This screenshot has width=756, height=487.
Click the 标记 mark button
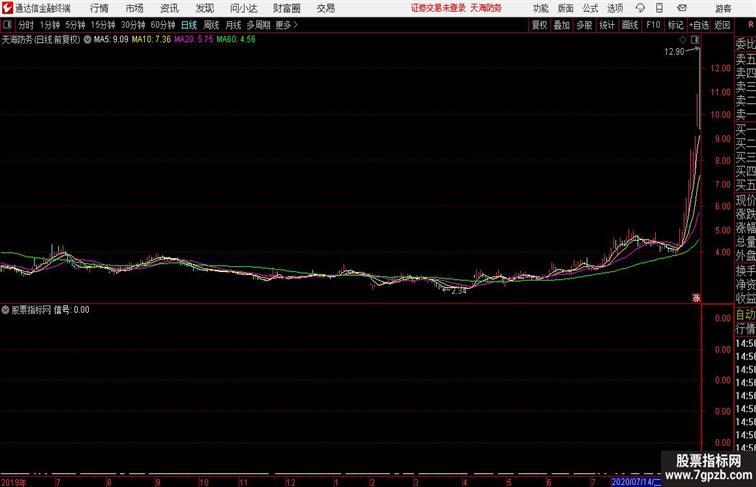(x=675, y=25)
